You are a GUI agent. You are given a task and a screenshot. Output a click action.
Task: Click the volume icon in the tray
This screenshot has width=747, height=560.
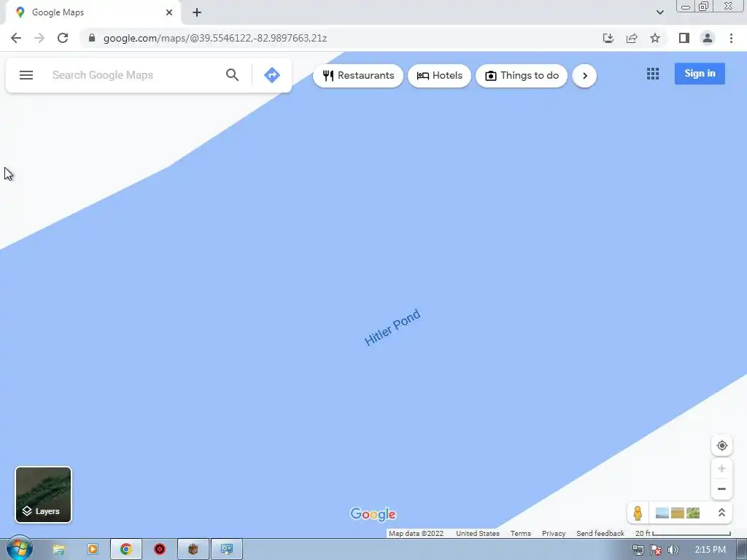click(673, 550)
